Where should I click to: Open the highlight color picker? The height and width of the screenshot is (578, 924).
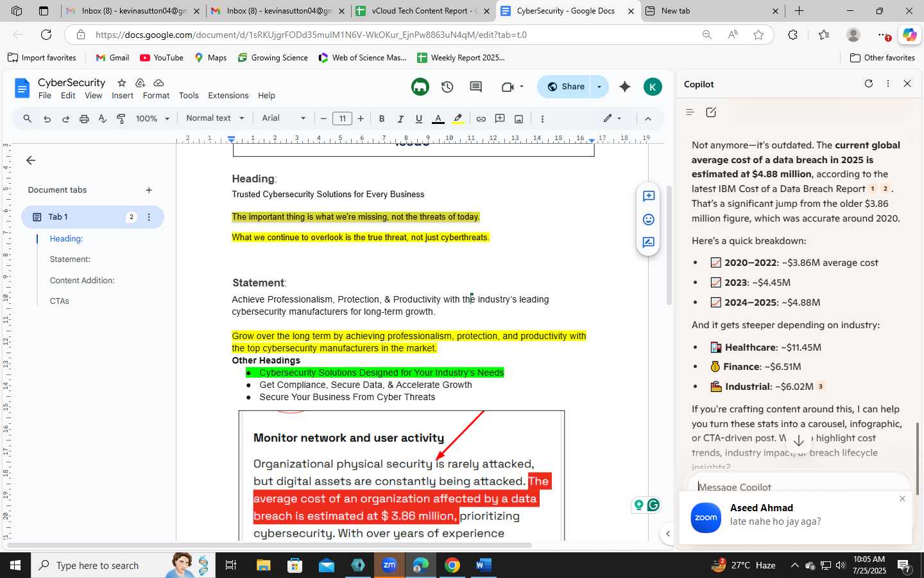pyautogui.click(x=458, y=119)
